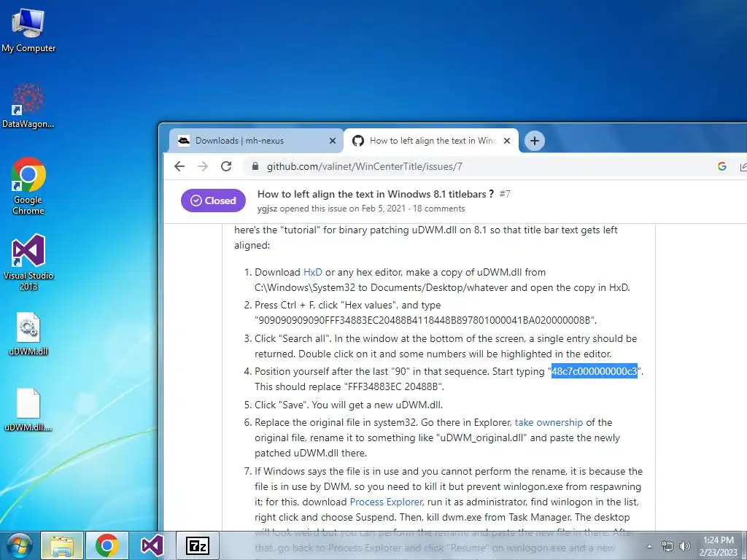Switch to Chrome in the taskbar

tap(107, 545)
